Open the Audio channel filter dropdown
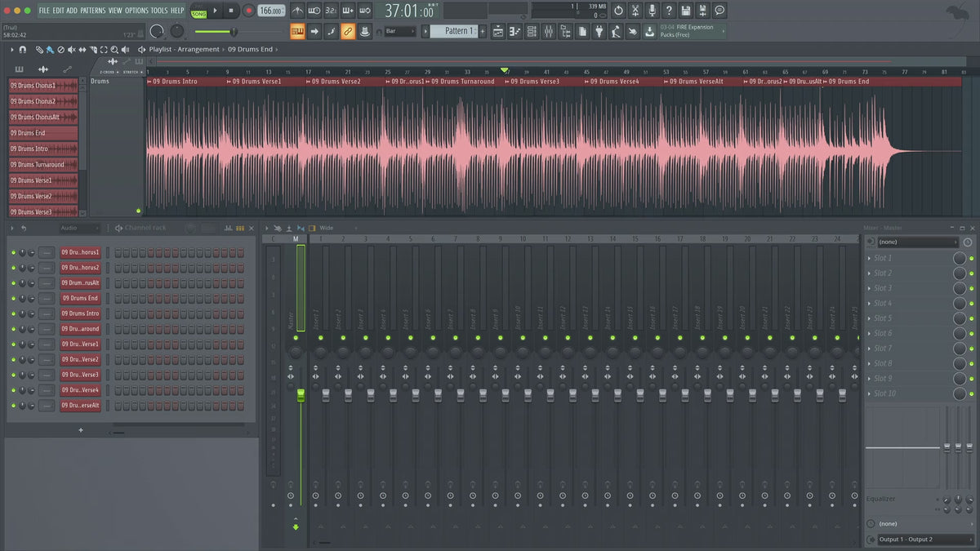Viewport: 980px width, 551px height. click(80, 228)
